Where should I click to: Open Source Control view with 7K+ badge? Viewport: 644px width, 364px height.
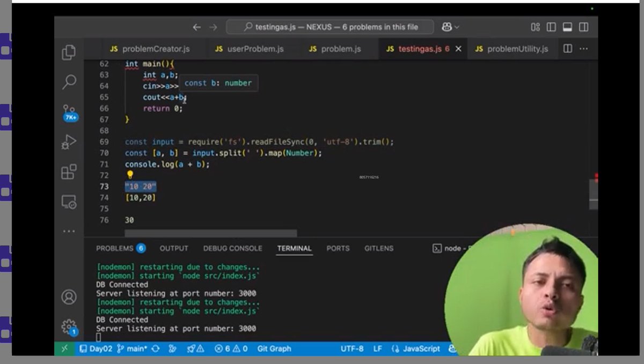[70, 113]
